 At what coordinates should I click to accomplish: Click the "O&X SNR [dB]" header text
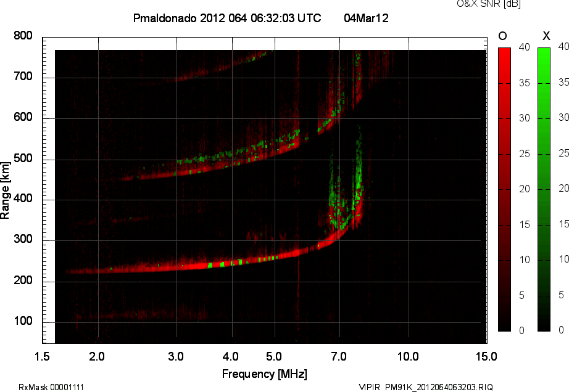[x=489, y=4]
